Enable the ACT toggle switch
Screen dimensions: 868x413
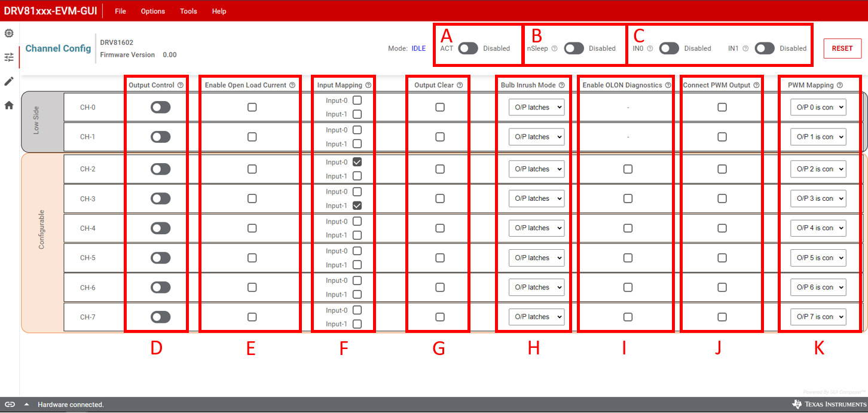pos(468,48)
